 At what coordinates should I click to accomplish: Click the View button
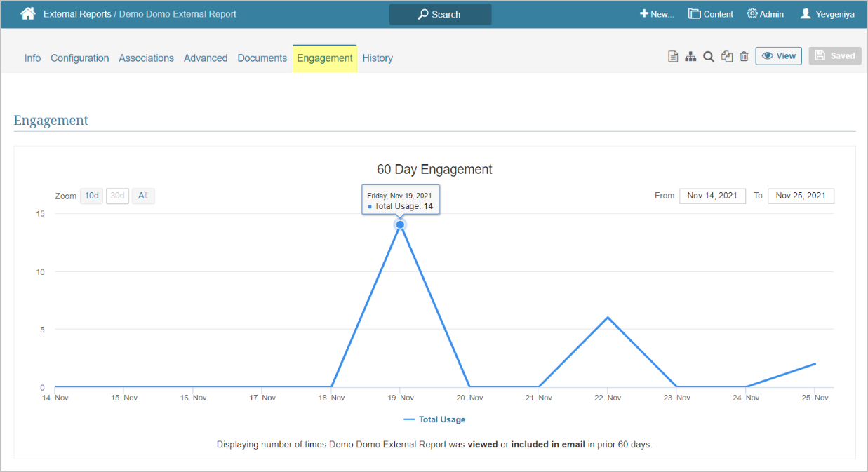coord(778,56)
